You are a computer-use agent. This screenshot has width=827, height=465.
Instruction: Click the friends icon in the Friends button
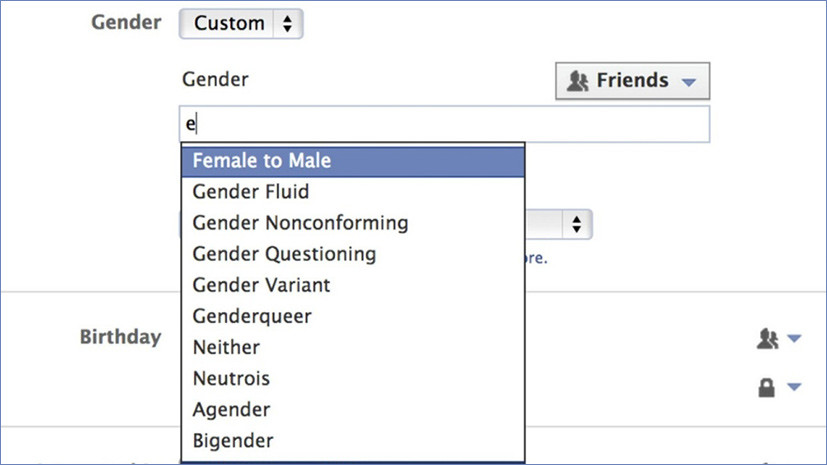coord(578,81)
